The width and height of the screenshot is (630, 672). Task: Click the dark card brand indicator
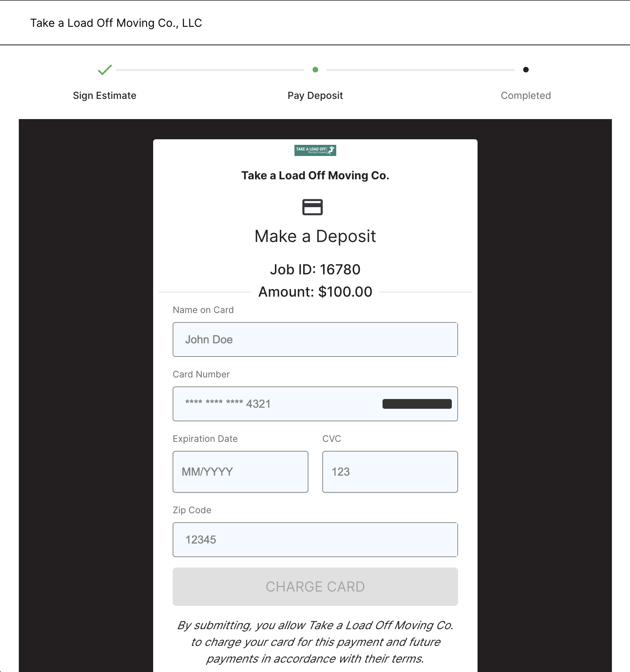tap(417, 404)
